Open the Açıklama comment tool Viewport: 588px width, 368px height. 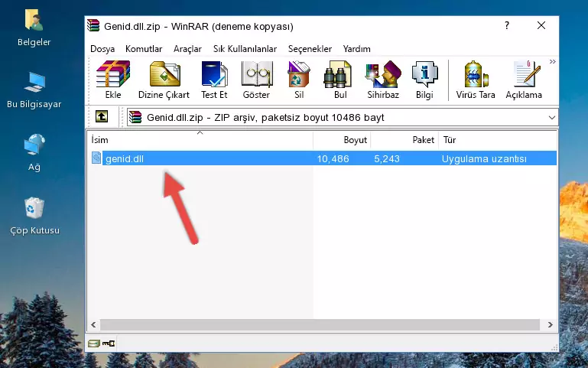click(x=524, y=80)
